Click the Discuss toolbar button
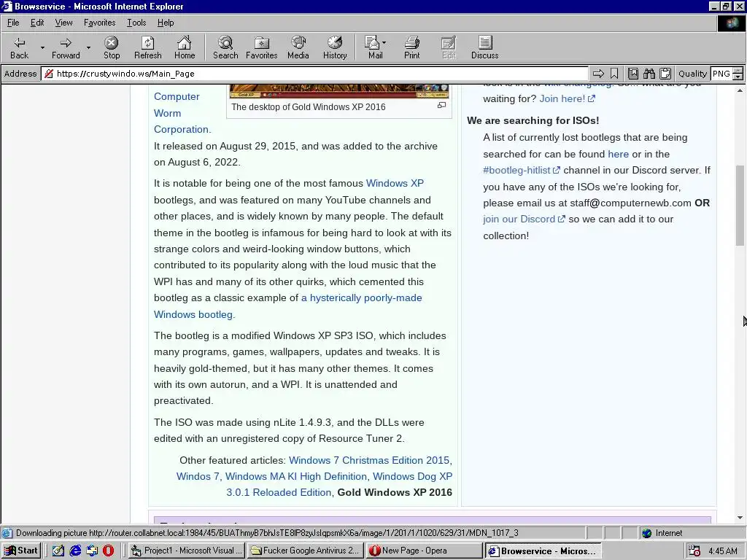The width and height of the screenshot is (747, 560). [x=484, y=47]
